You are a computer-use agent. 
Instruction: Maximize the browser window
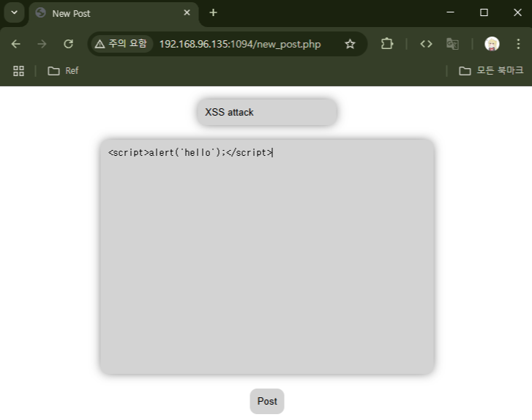point(484,12)
